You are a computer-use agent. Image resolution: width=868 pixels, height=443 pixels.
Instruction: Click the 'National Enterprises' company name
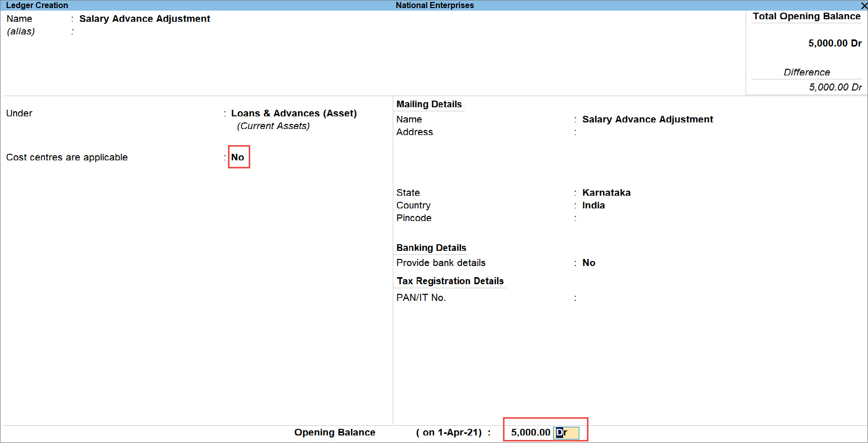[435, 5]
